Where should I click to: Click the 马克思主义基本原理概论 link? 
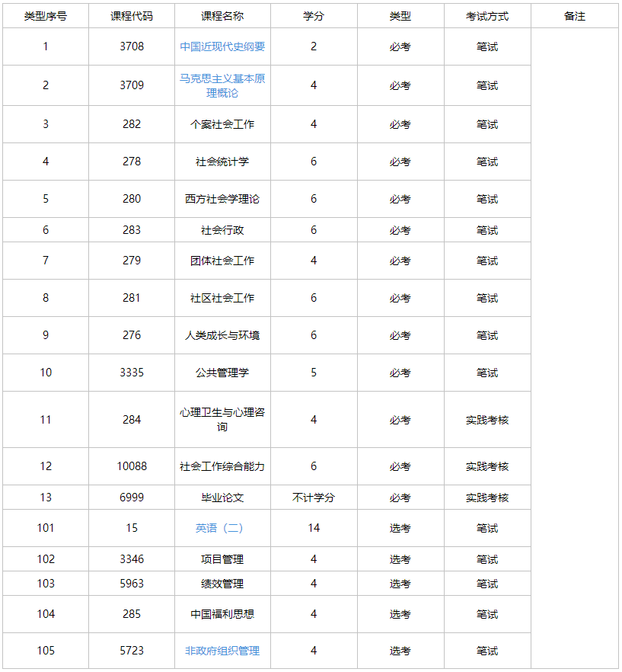click(222, 85)
